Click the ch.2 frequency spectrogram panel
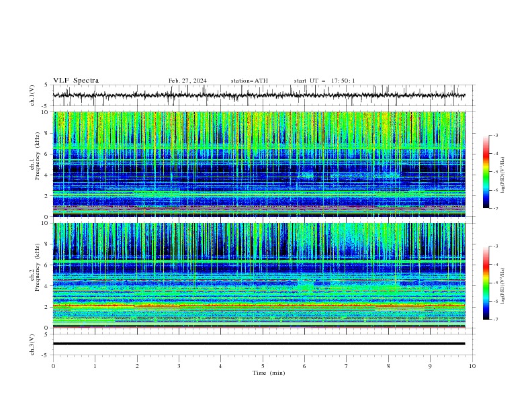This screenshot has height=411, width=532. tap(259, 275)
